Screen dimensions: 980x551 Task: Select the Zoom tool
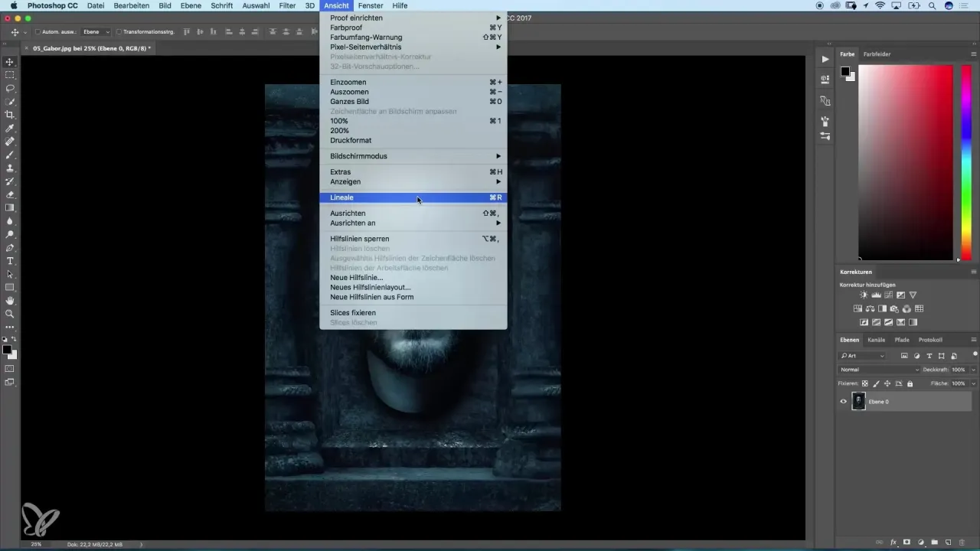click(10, 314)
